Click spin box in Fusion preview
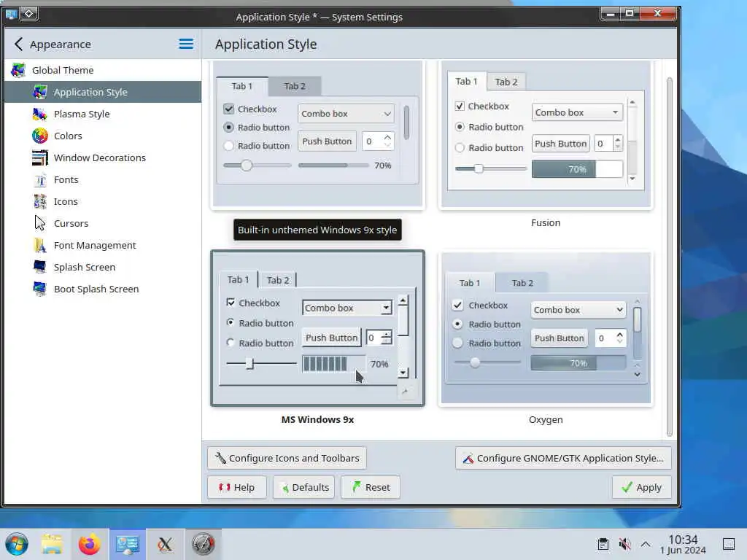This screenshot has width=747, height=560. tap(608, 144)
